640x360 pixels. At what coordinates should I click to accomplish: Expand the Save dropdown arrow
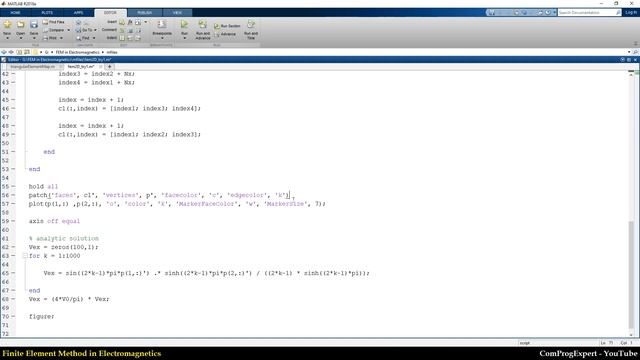point(34,38)
